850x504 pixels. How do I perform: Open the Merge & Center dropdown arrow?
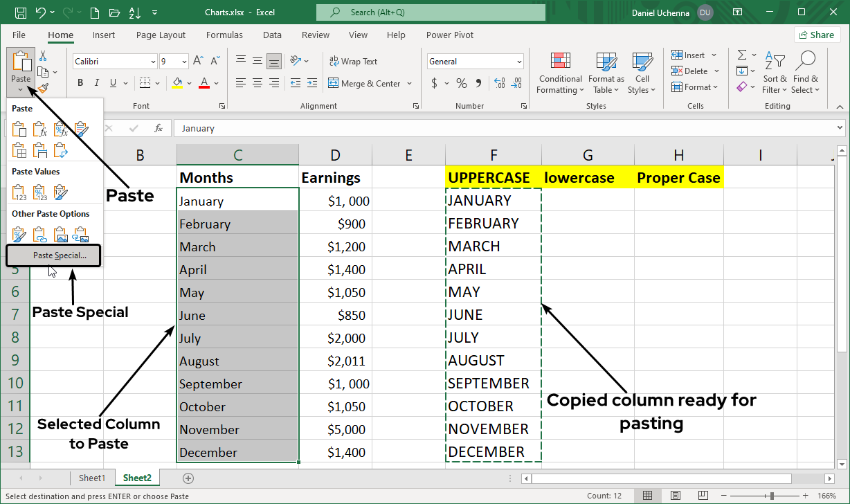tap(410, 84)
